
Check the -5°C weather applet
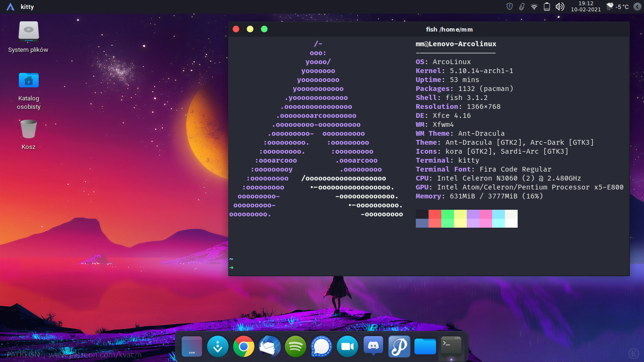coord(618,7)
